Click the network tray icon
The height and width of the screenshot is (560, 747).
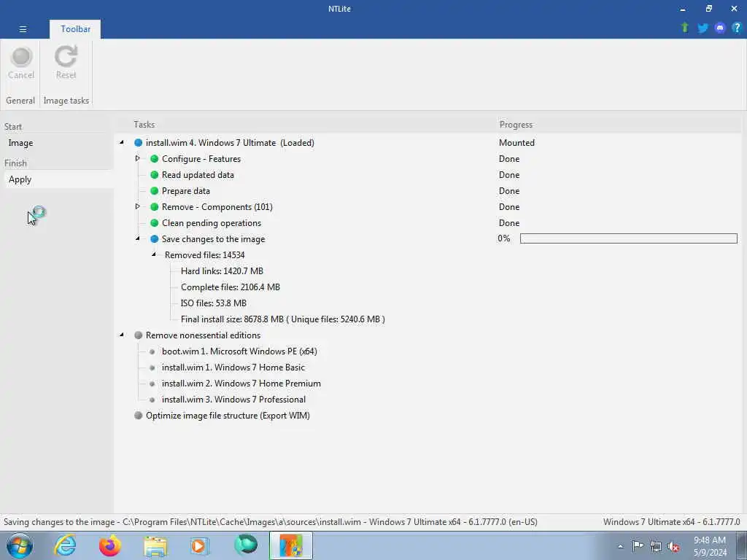(656, 546)
